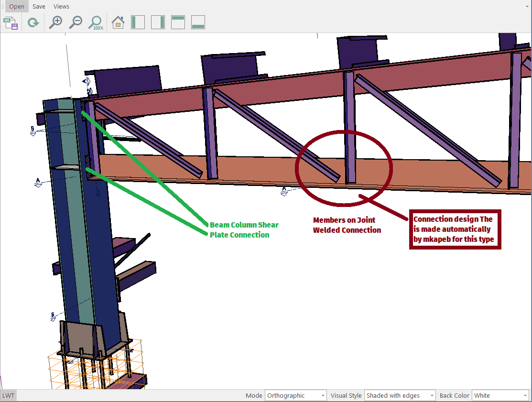Click the Save as image icon

tap(11, 22)
